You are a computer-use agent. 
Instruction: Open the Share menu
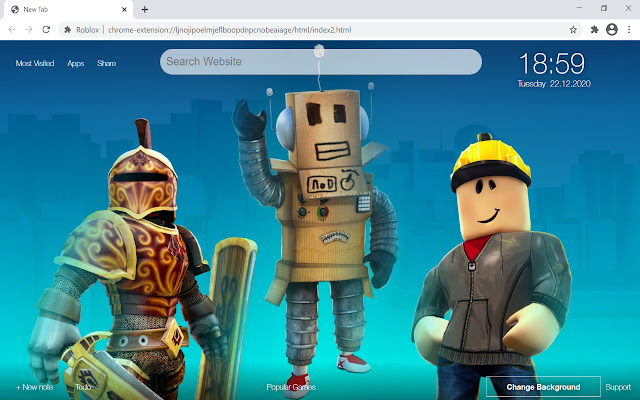107,63
